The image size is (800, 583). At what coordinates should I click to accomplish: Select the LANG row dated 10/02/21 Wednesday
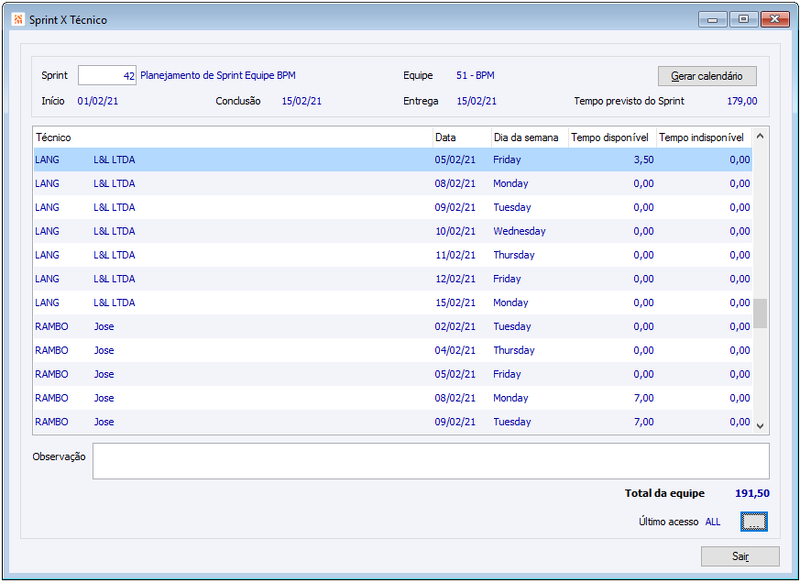[x=392, y=231]
